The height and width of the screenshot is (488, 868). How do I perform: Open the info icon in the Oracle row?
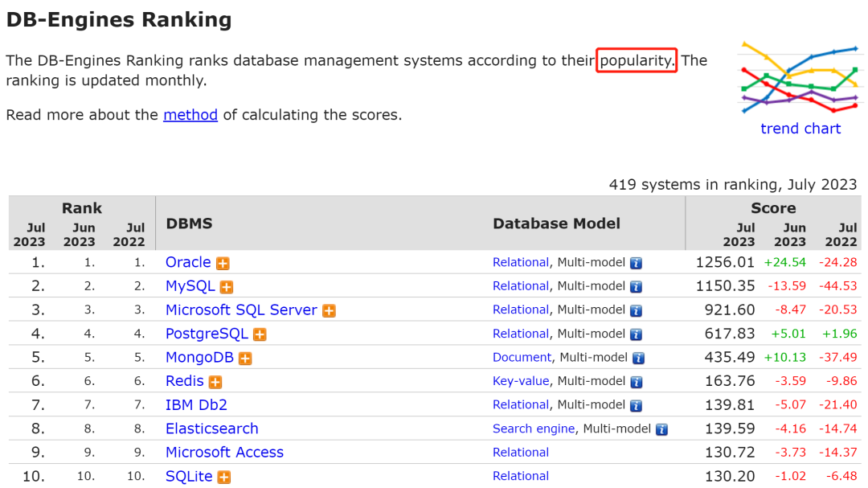pyautogui.click(x=636, y=263)
